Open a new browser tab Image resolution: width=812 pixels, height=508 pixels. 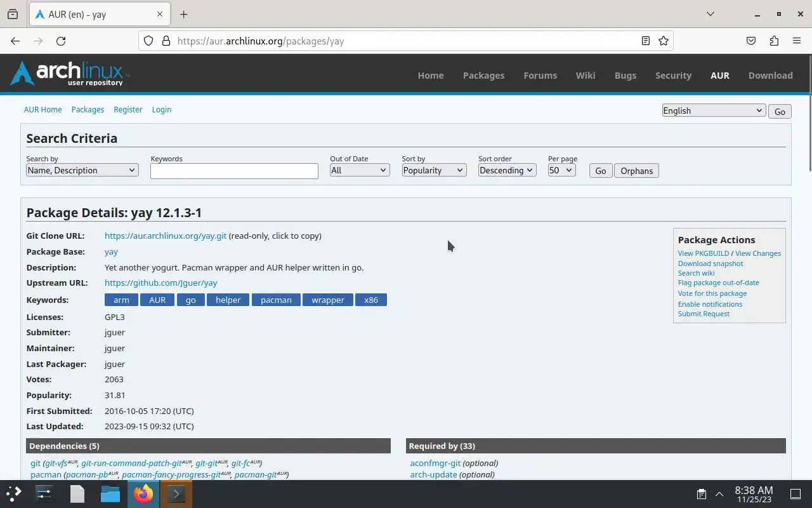pyautogui.click(x=183, y=14)
